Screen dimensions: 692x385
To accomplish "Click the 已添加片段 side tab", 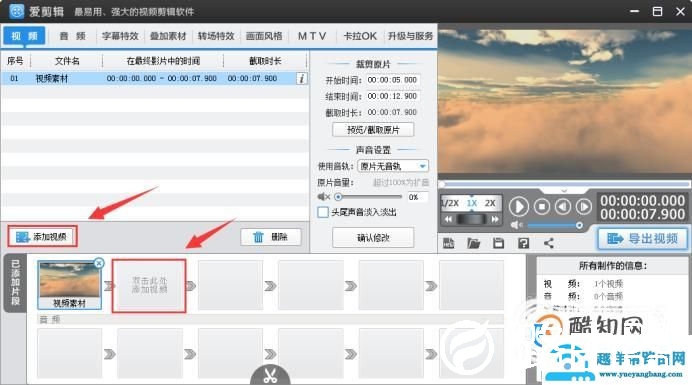I will click(15, 283).
